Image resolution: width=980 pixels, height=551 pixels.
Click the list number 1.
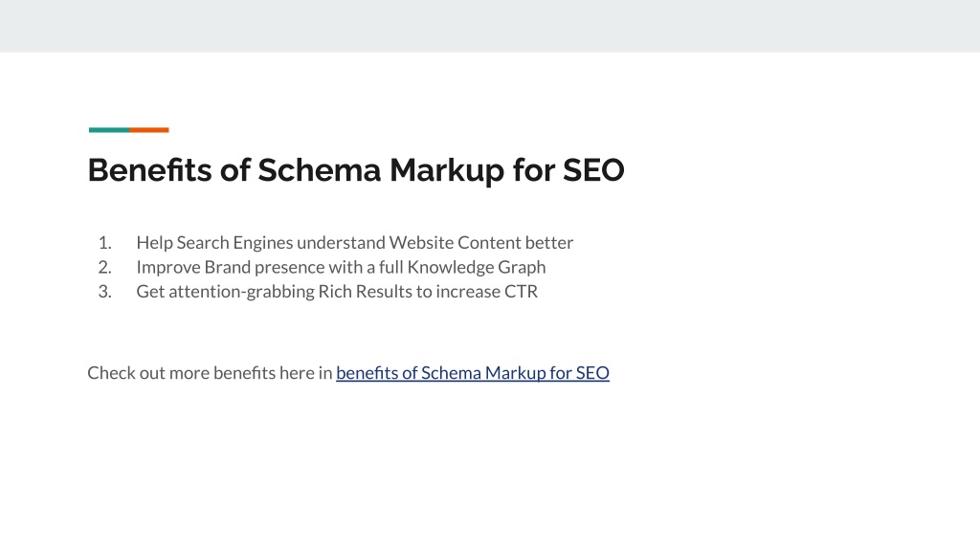[104, 242]
